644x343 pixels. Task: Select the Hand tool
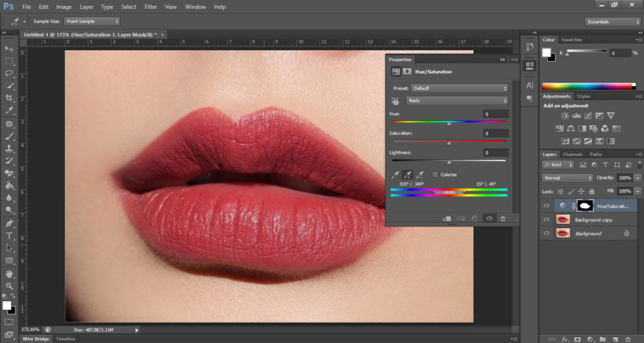click(x=9, y=274)
